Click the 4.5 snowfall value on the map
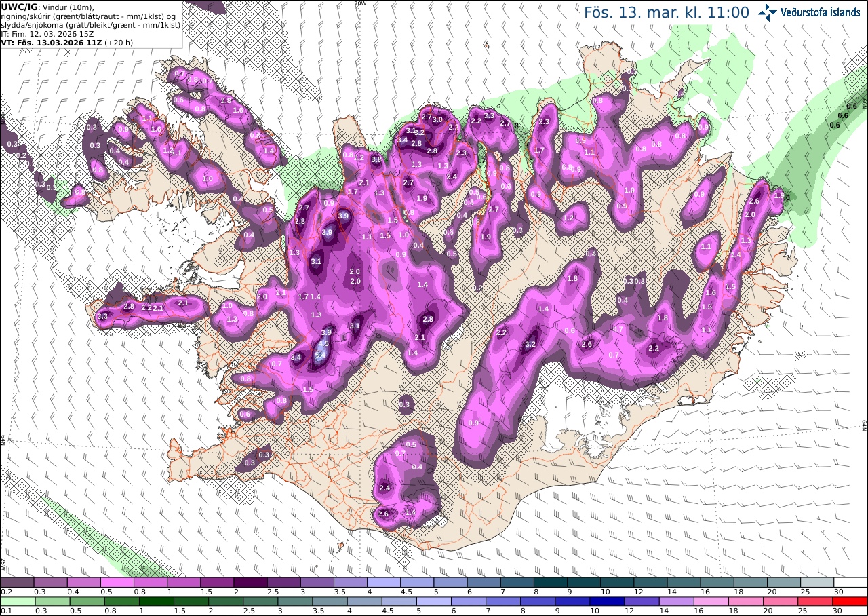Viewport: 868px width, 616px height. tap(323, 344)
